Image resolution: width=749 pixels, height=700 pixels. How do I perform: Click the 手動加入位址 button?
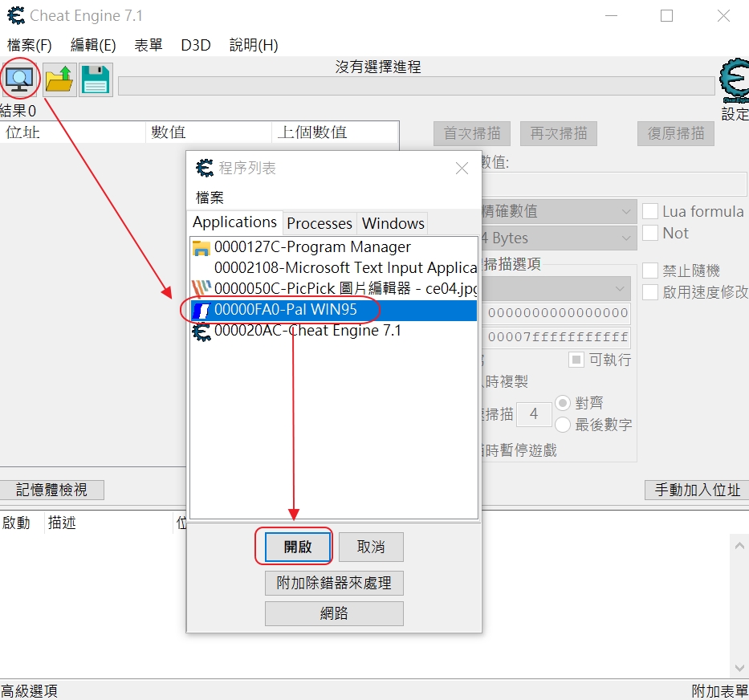pyautogui.click(x=697, y=490)
